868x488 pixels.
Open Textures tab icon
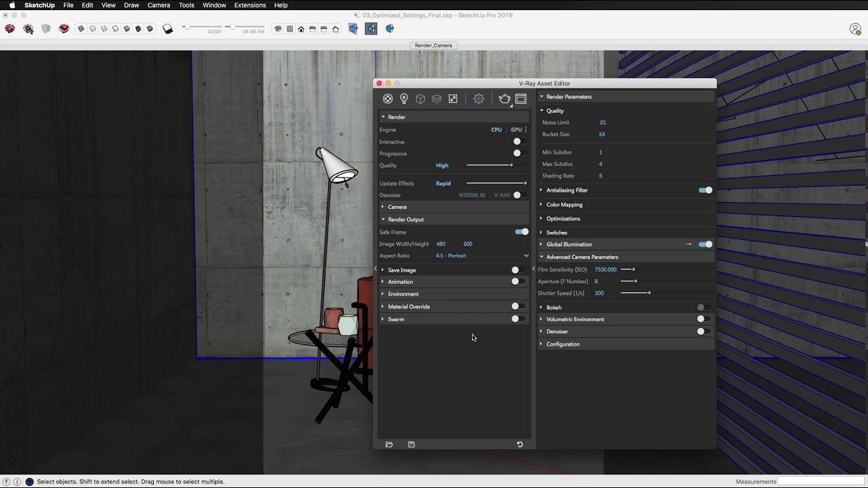point(453,99)
